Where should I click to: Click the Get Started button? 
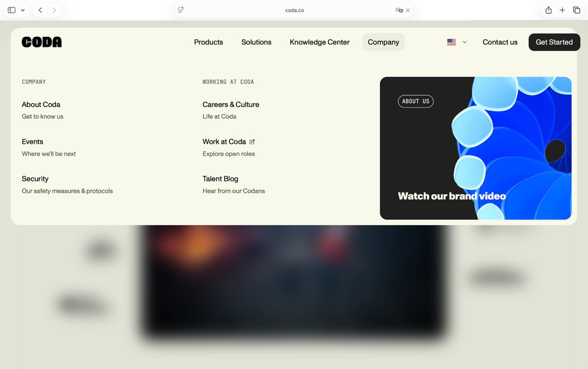tap(554, 42)
